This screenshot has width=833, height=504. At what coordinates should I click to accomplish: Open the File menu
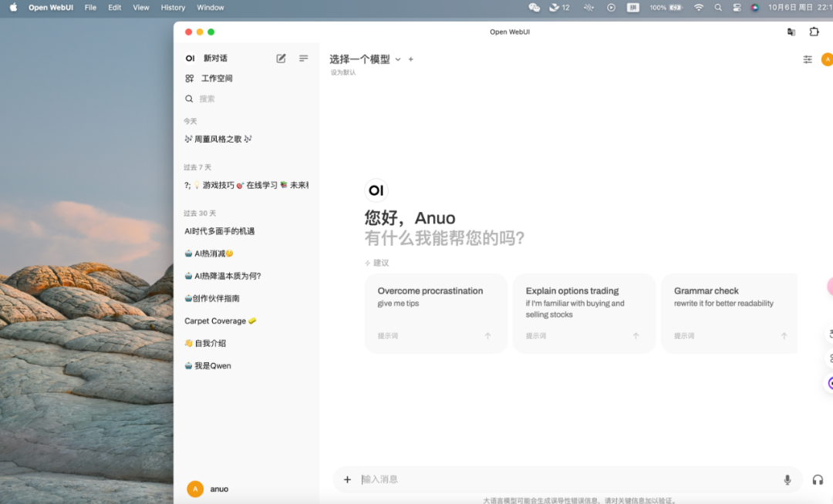pos(90,8)
